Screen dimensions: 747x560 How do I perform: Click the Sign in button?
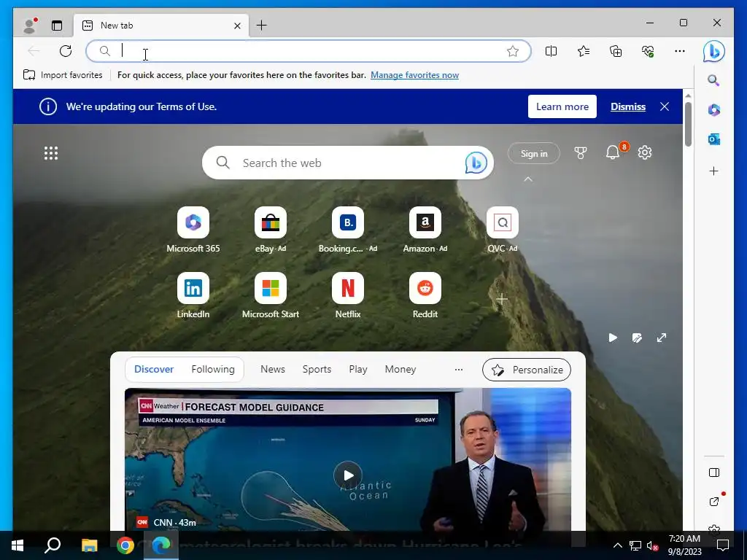[533, 153]
